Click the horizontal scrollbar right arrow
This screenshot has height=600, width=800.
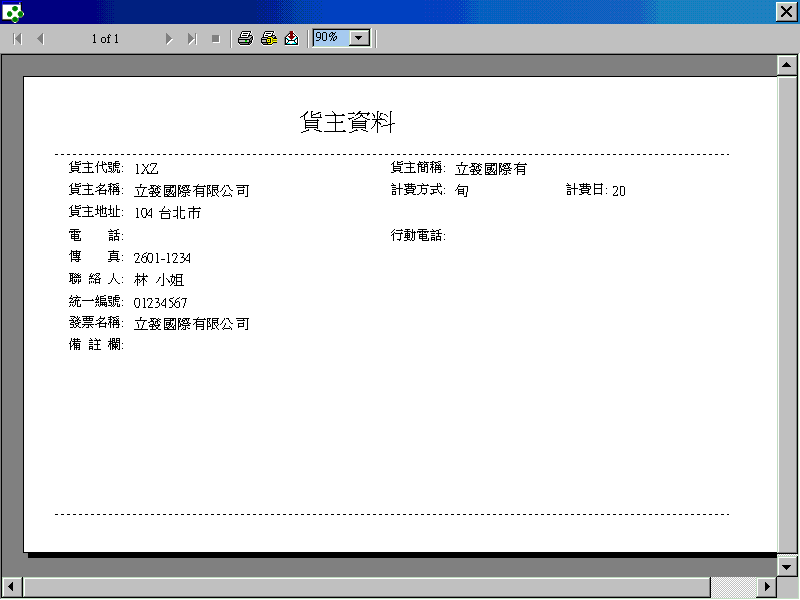766,587
